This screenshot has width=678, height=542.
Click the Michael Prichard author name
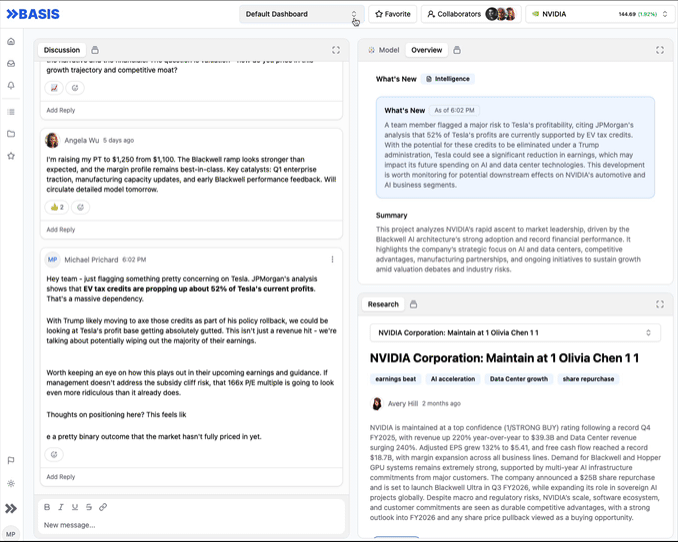coord(91,260)
